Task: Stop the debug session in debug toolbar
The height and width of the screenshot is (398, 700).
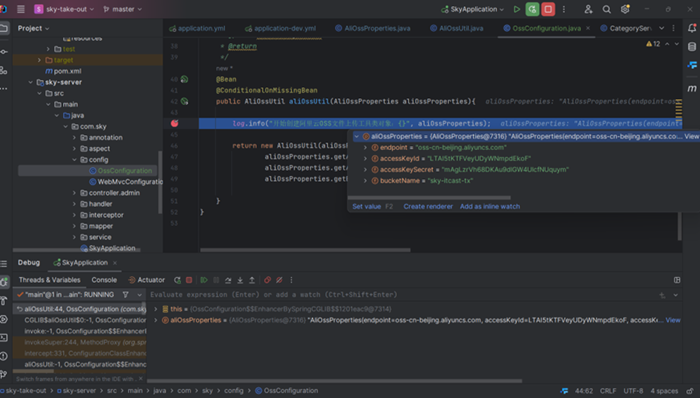Action: pos(189,280)
